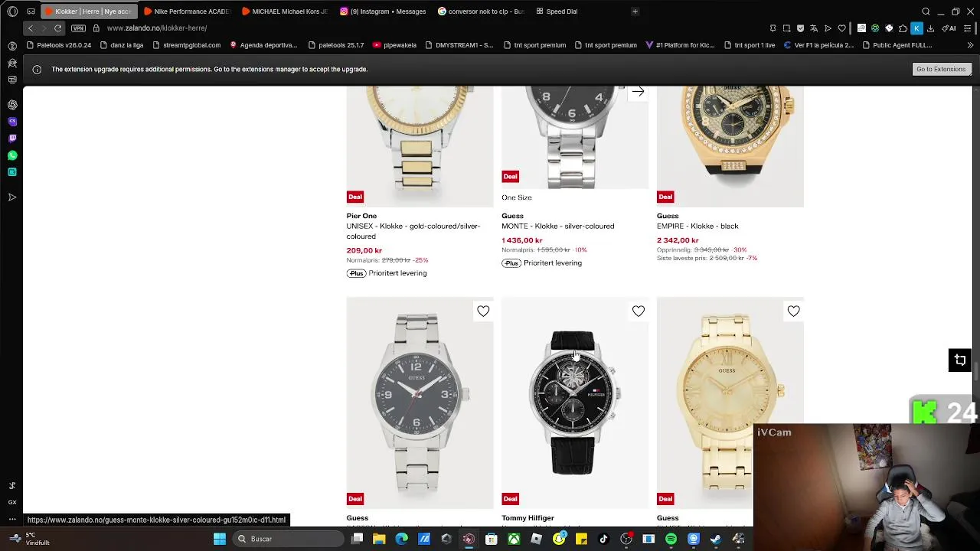Reload the Zalando page
980x551 pixels.
tap(57, 28)
